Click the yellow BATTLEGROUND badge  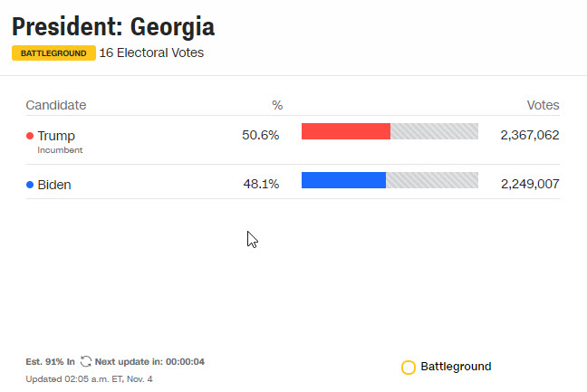point(53,53)
